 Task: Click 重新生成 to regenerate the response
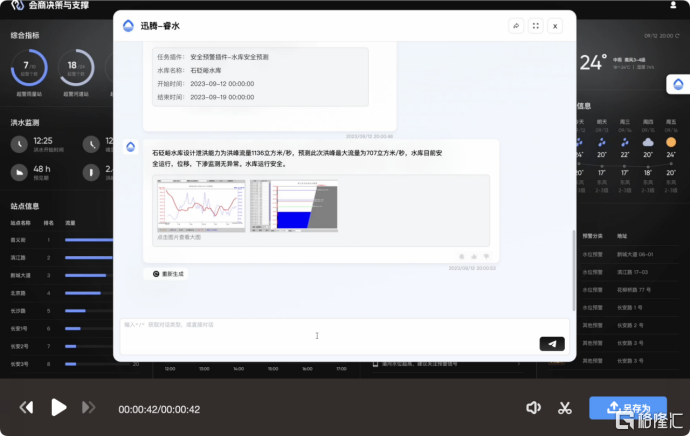[x=168, y=273]
